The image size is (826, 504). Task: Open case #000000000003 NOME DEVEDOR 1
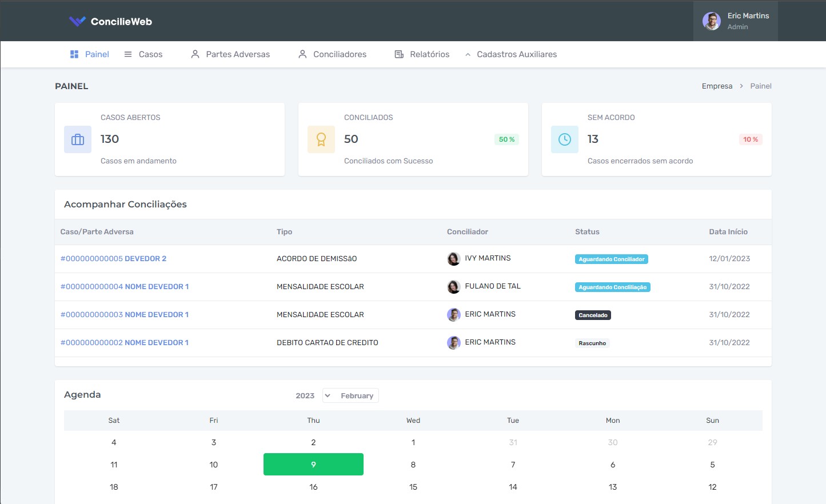(x=125, y=315)
